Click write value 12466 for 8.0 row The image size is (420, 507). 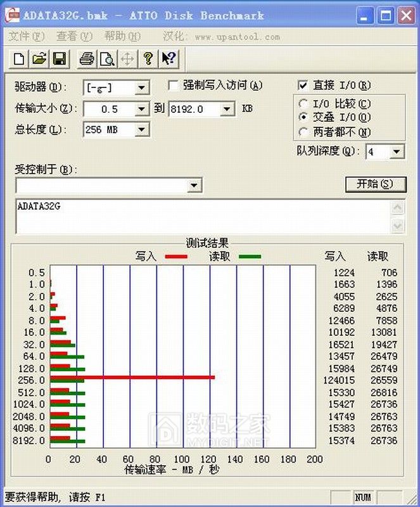click(x=341, y=321)
